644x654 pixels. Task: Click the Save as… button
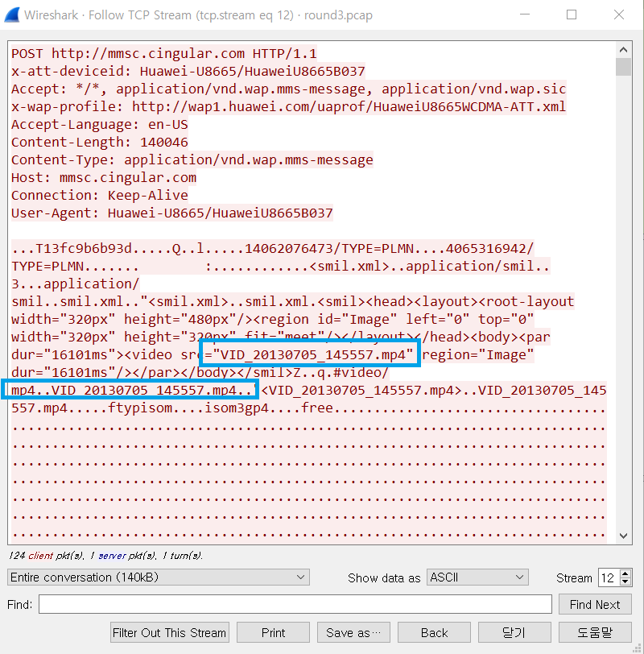pos(353,633)
